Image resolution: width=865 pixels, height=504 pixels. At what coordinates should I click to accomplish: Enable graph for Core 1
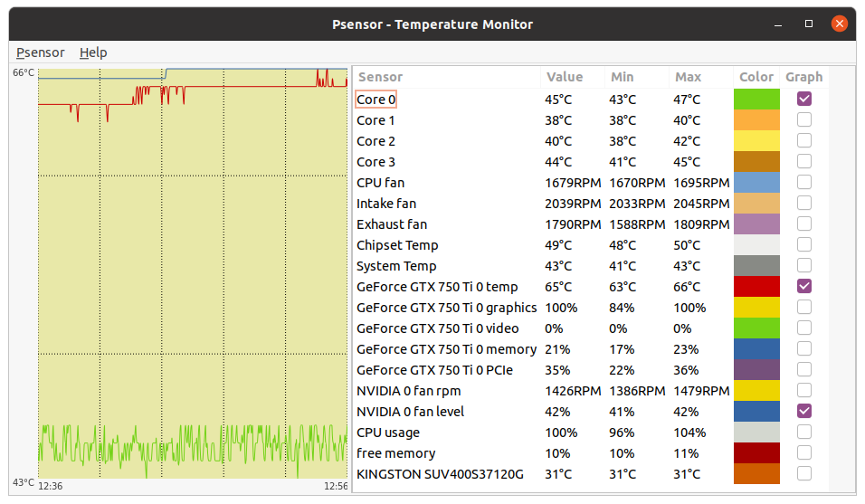pyautogui.click(x=804, y=119)
